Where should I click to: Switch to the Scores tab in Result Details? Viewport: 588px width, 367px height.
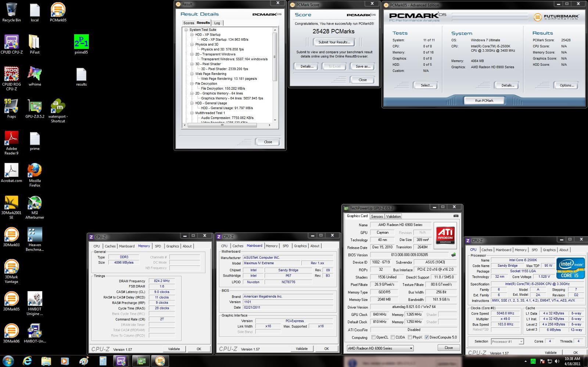pyautogui.click(x=189, y=23)
